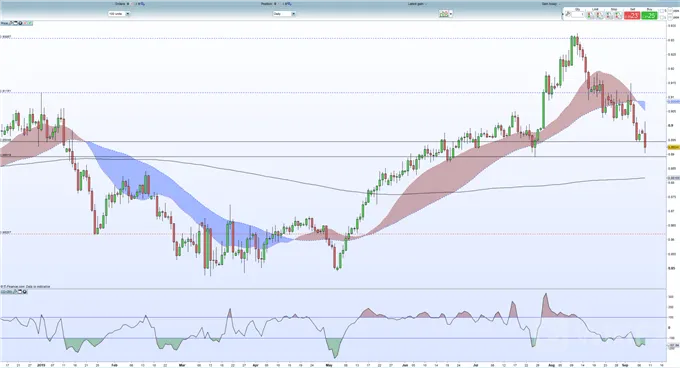This screenshot has width=680, height=368.
Task: Click the chart style candlestick icon
Action: point(444,14)
